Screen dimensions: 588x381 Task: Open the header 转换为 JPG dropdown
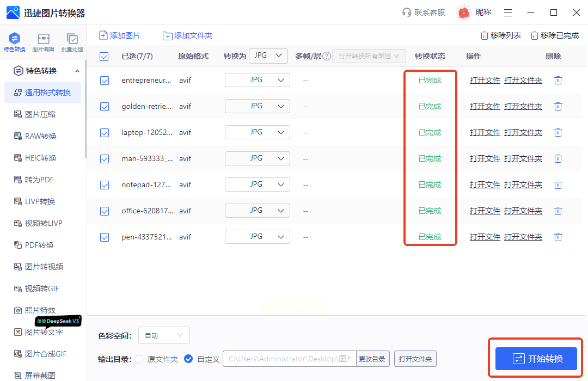(268, 56)
